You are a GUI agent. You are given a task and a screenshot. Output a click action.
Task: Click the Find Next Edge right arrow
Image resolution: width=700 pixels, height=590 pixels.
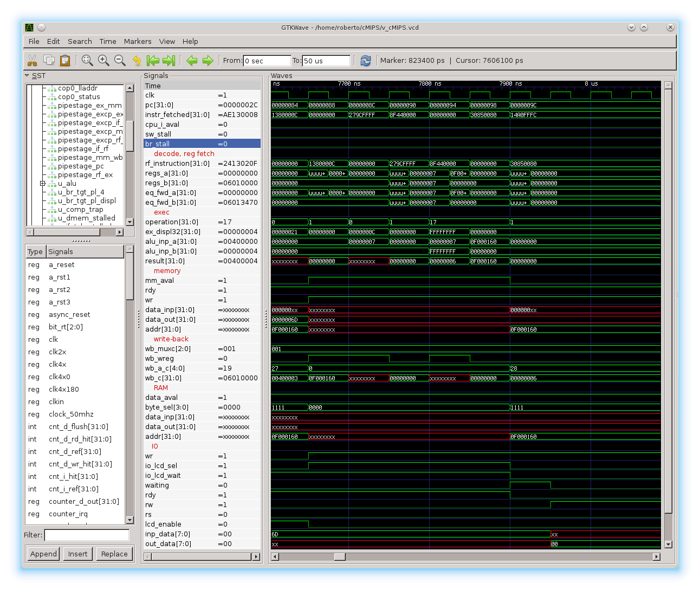click(x=208, y=60)
